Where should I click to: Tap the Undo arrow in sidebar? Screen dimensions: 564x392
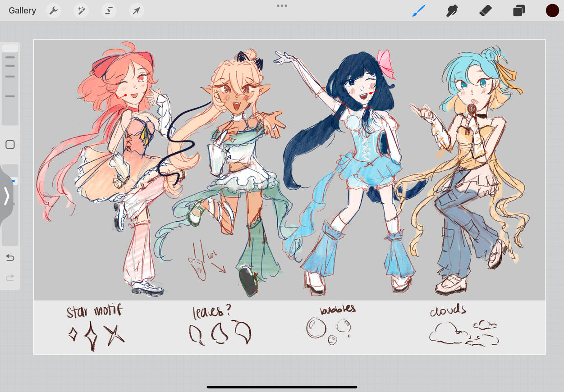(x=10, y=258)
